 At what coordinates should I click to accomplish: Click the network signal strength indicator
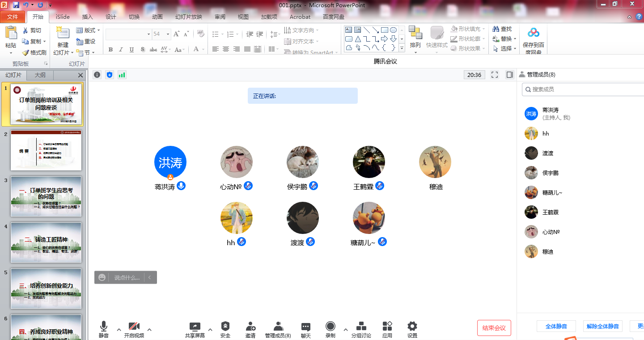(122, 75)
